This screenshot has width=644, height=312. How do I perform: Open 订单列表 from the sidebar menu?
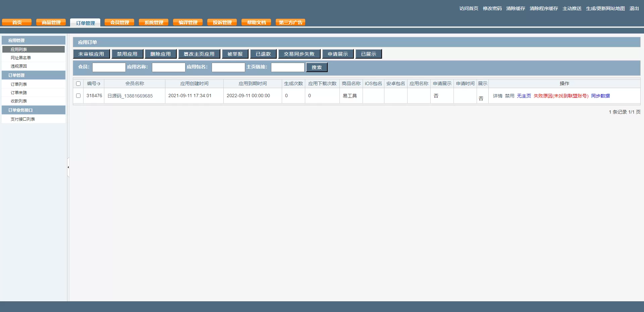pos(19,84)
